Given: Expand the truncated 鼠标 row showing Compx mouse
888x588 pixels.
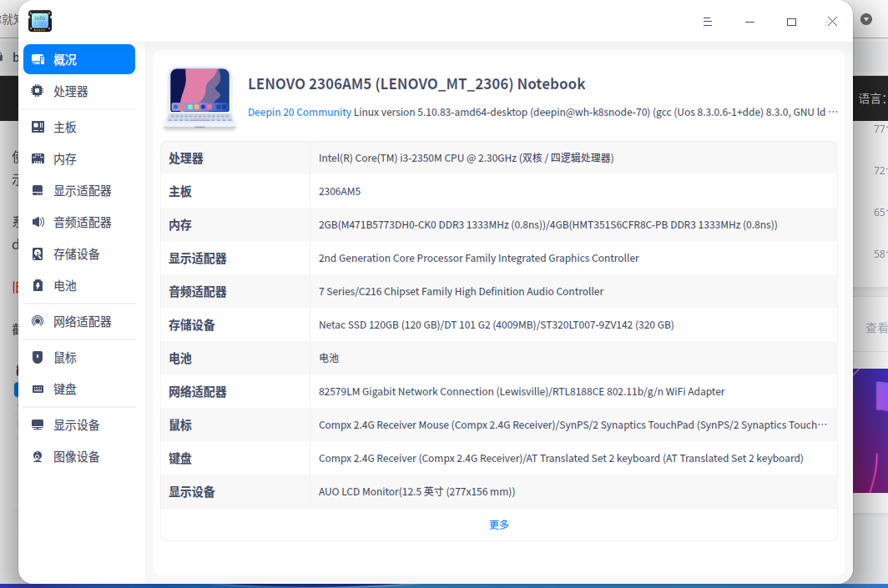Looking at the screenshot, I should click(x=573, y=425).
